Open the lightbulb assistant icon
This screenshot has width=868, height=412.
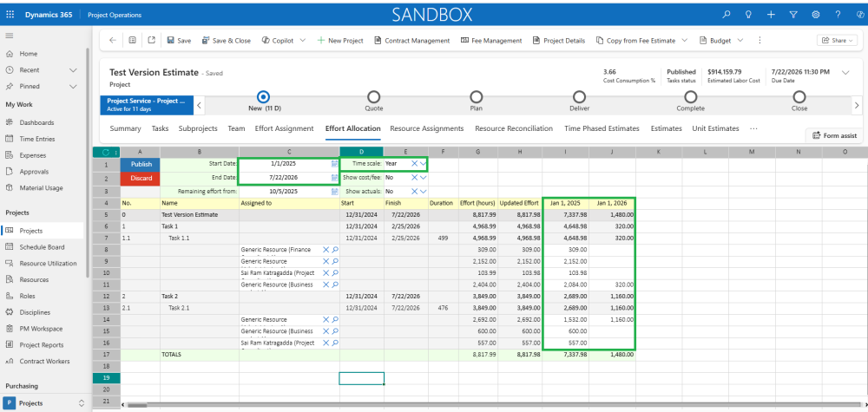(x=748, y=15)
